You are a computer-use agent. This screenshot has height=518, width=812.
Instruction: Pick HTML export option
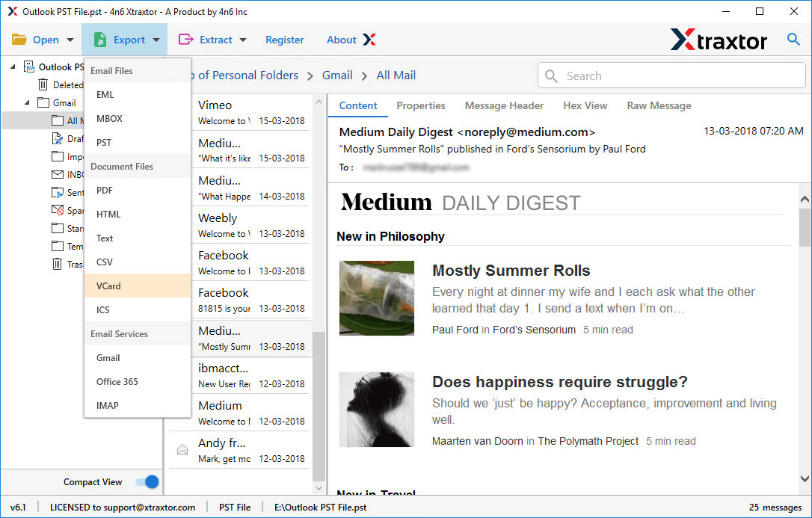point(138,215)
